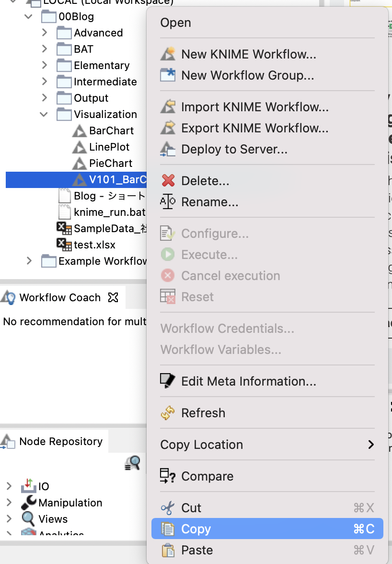Select the LinePlot workflow name
This screenshot has height=564, width=392.
[109, 147]
